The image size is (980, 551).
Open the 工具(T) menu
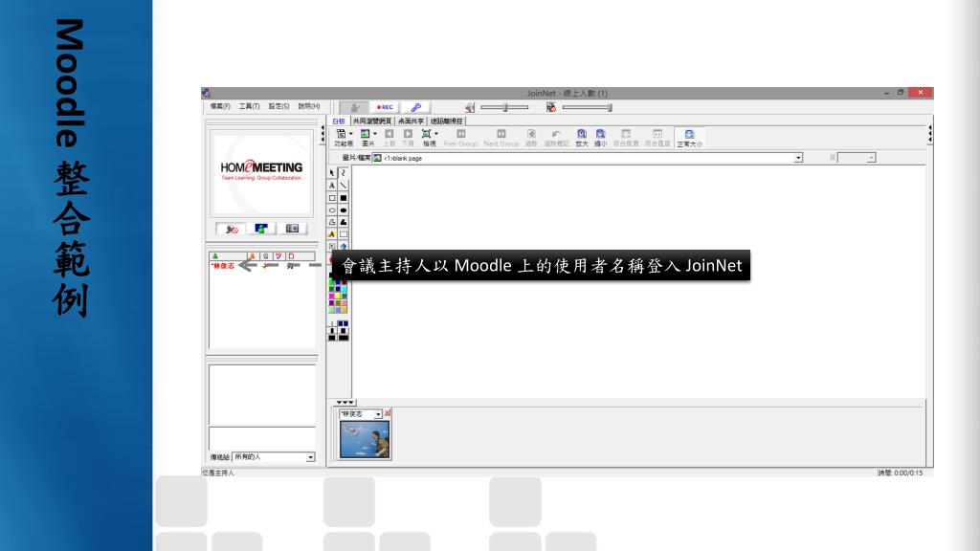point(250,106)
